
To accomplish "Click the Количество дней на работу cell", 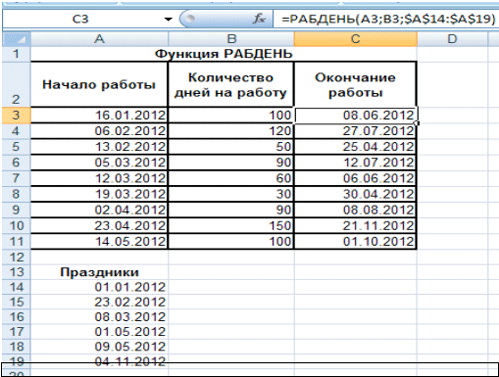I will [231, 84].
